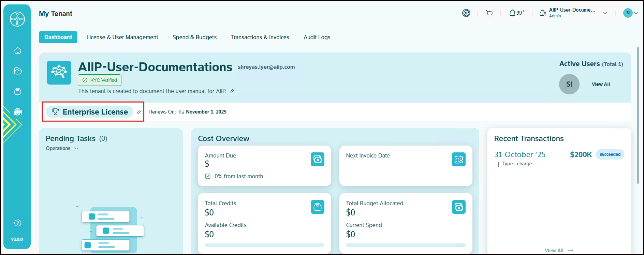Image resolution: width=644 pixels, height=255 pixels.
Task: Click the help question mark icon
Action: pyautogui.click(x=18, y=223)
